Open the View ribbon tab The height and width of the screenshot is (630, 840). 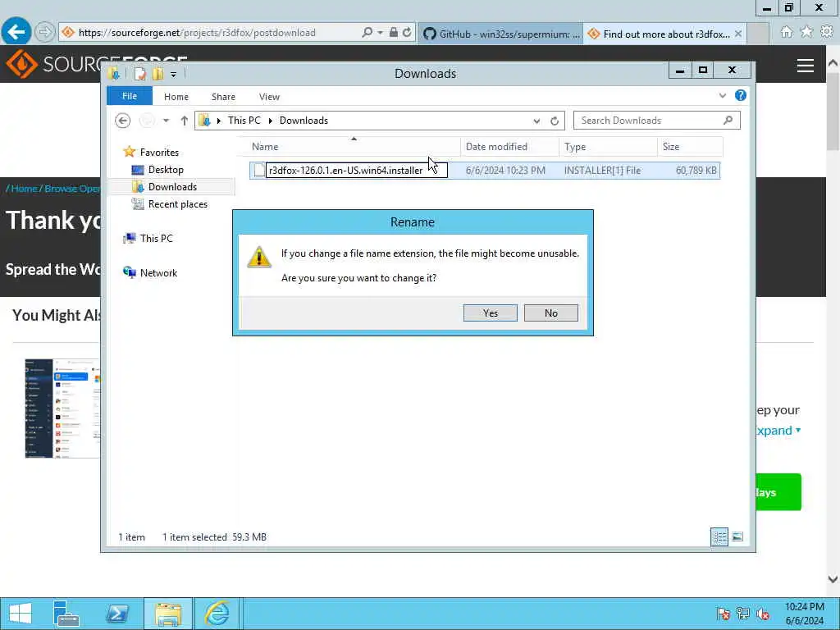pyautogui.click(x=269, y=97)
